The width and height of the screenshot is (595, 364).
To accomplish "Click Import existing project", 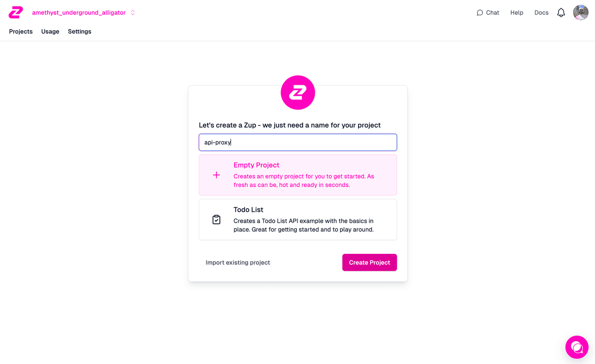I will pyautogui.click(x=238, y=262).
